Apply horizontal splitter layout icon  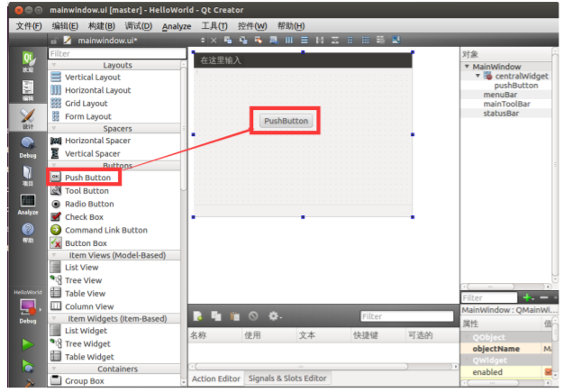(x=320, y=40)
